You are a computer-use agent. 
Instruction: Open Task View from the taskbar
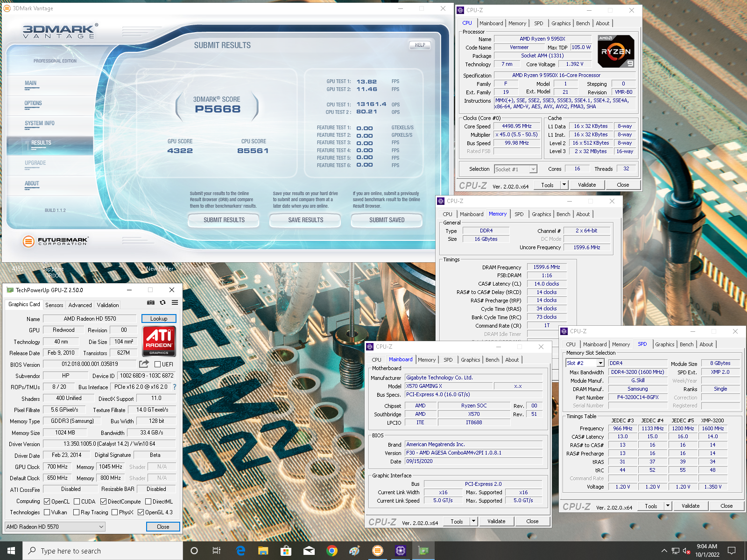coord(217,551)
